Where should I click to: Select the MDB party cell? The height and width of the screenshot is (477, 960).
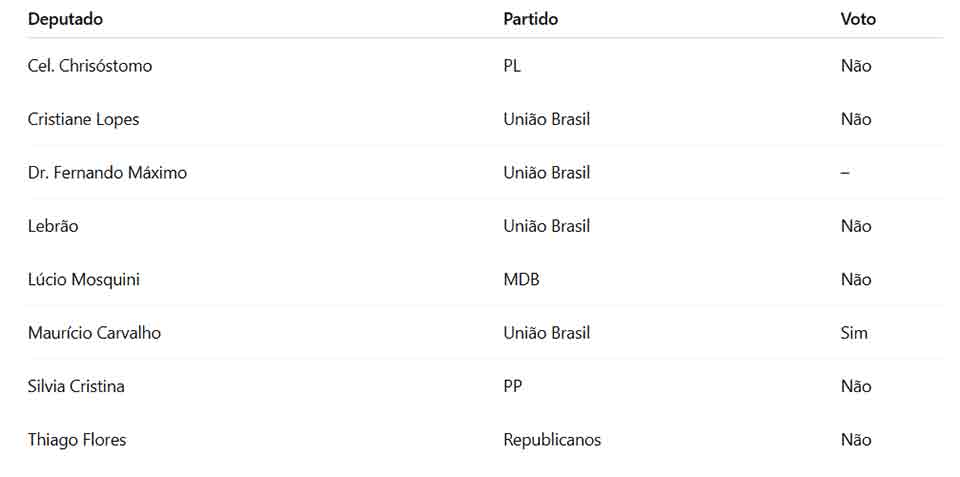pyautogui.click(x=521, y=280)
